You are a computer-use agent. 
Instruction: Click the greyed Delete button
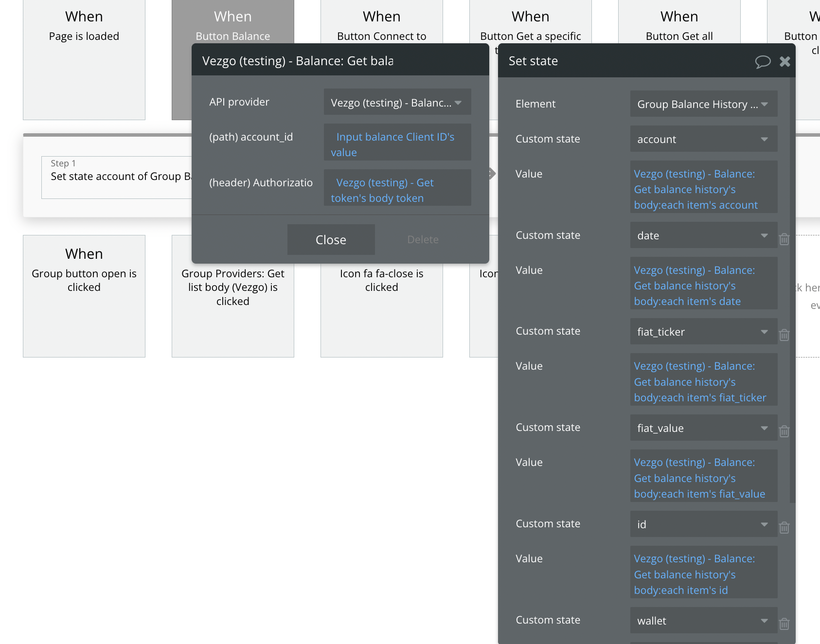[423, 240]
